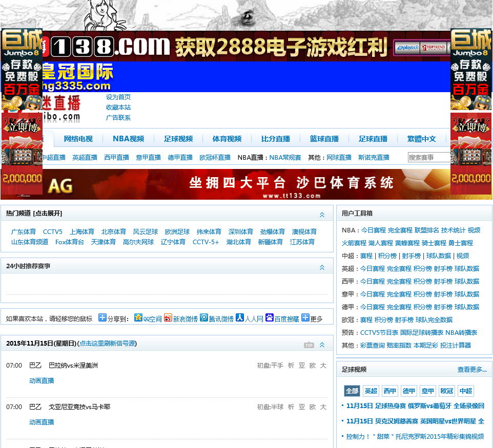Select the 西甲 football video filter
The image size is (493, 448).
coord(390,391)
